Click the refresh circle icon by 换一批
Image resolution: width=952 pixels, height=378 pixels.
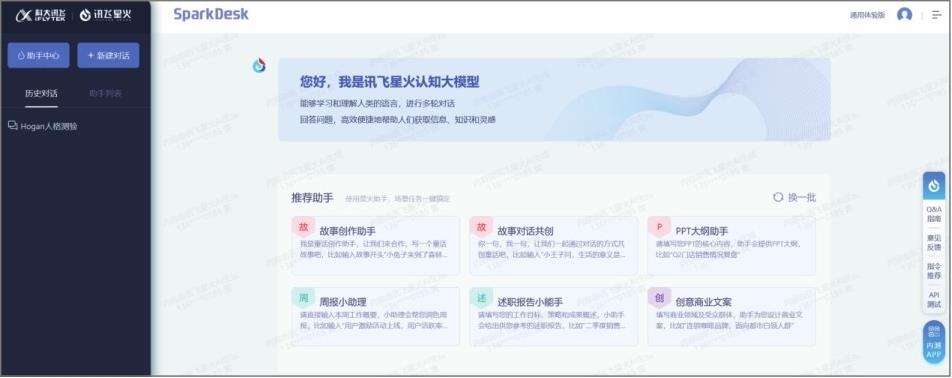click(x=778, y=197)
